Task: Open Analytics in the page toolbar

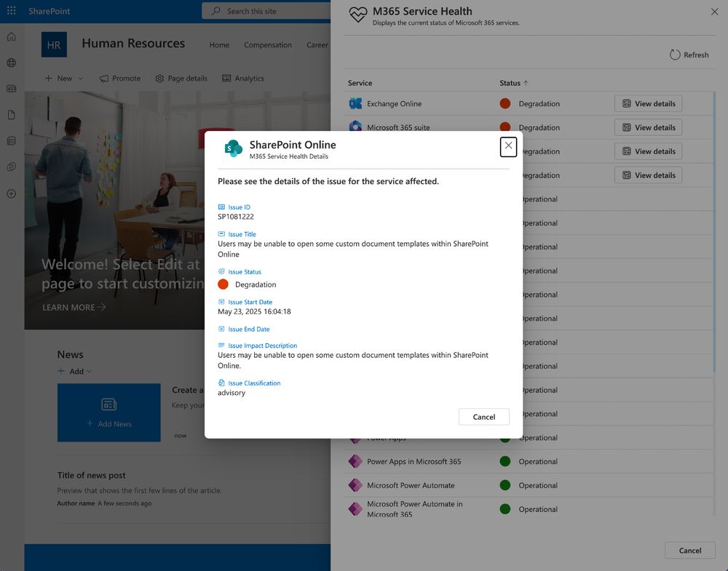Action: pyautogui.click(x=243, y=79)
